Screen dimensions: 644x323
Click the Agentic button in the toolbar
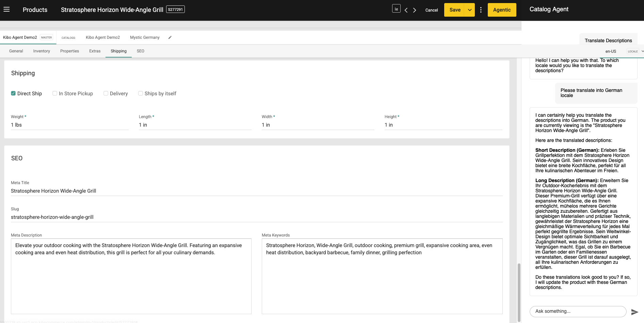coord(502,10)
